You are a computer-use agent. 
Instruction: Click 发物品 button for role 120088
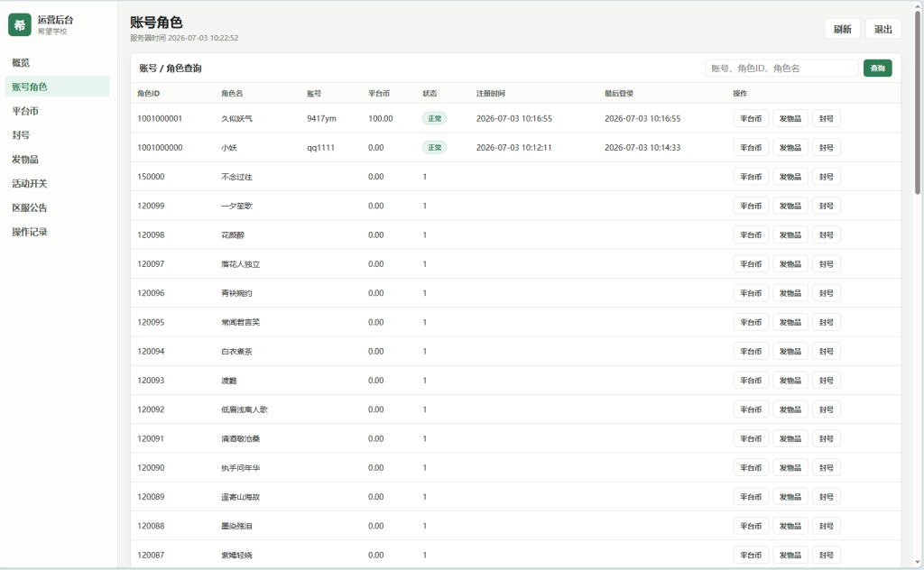coord(790,526)
